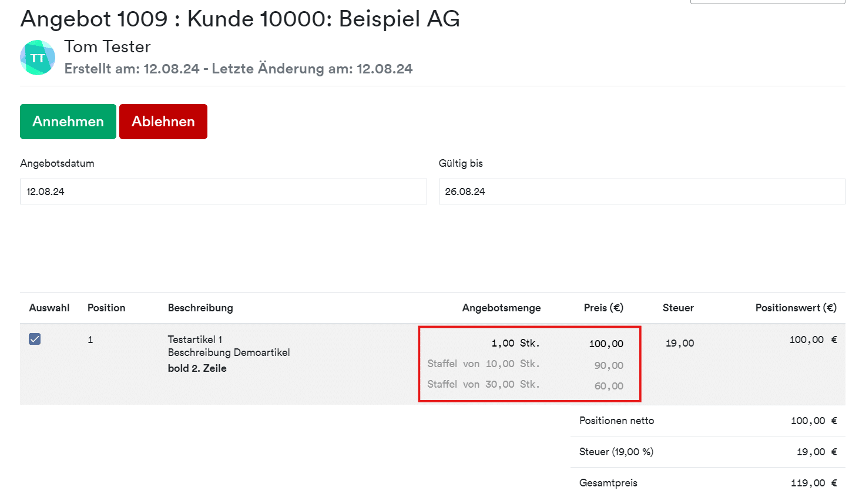This screenshot has height=504, width=859.
Task: Click the Steuer column header
Action: point(678,308)
